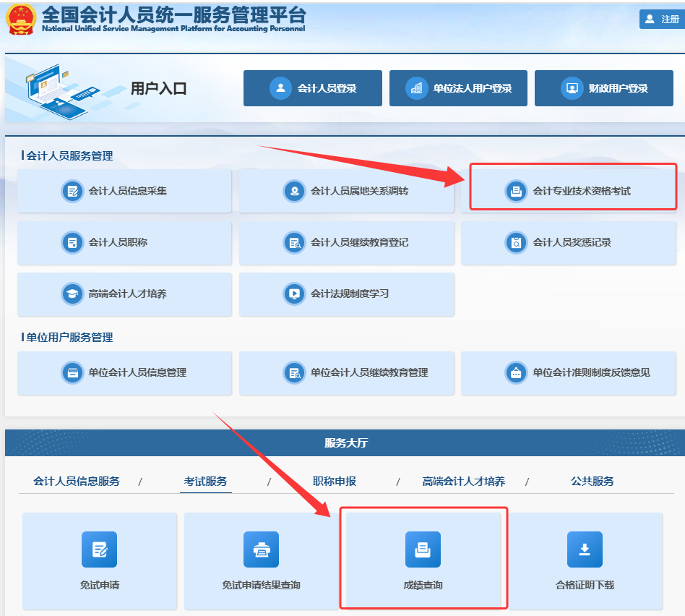Open the 免试申请 exemption application icon
This screenshot has height=616, width=685.
click(99, 561)
